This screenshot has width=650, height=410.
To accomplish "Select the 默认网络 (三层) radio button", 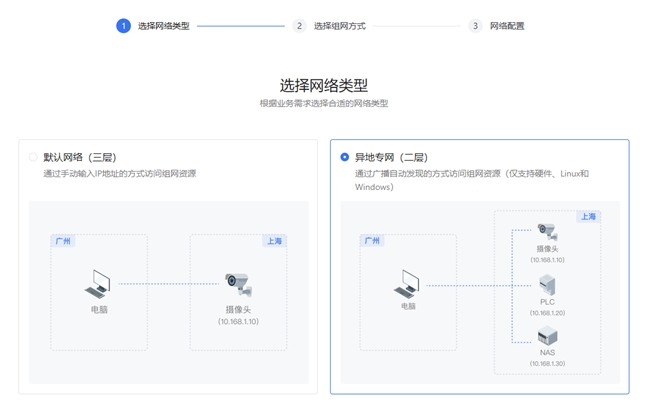I will click(x=33, y=157).
